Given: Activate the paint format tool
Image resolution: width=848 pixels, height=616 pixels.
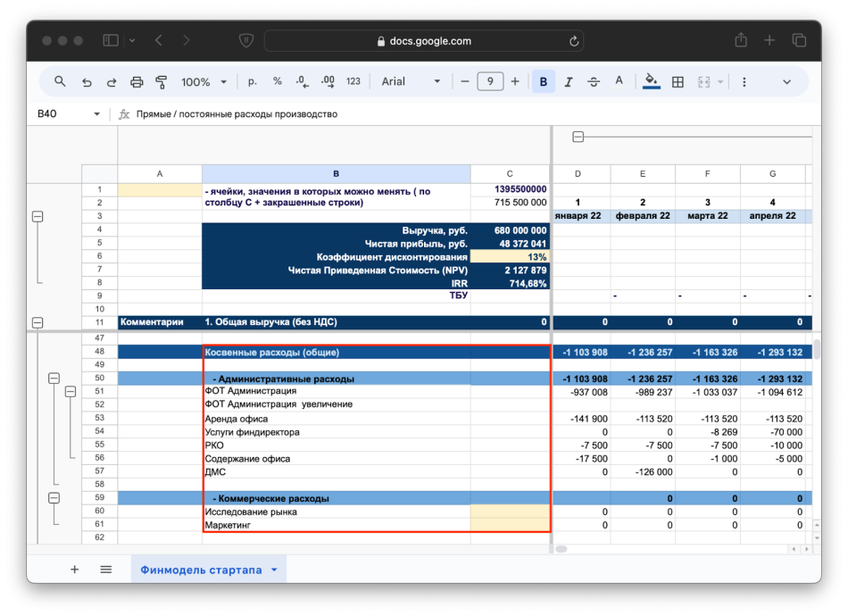Looking at the screenshot, I should pyautogui.click(x=162, y=81).
